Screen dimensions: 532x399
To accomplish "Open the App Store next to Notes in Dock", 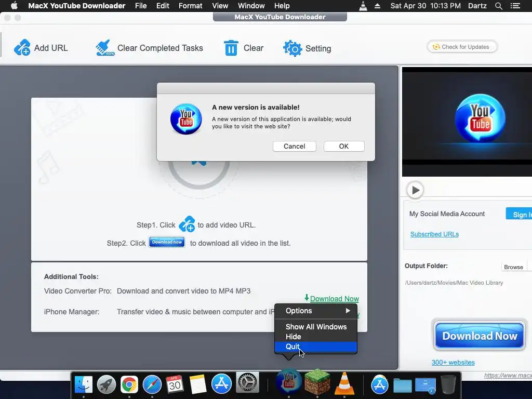I will coord(221,384).
